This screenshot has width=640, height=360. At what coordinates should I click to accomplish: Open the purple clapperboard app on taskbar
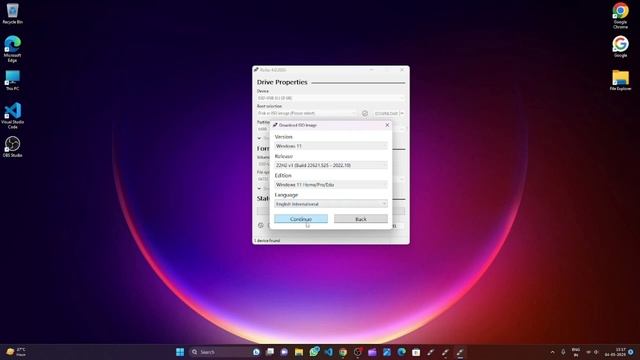tap(372, 352)
